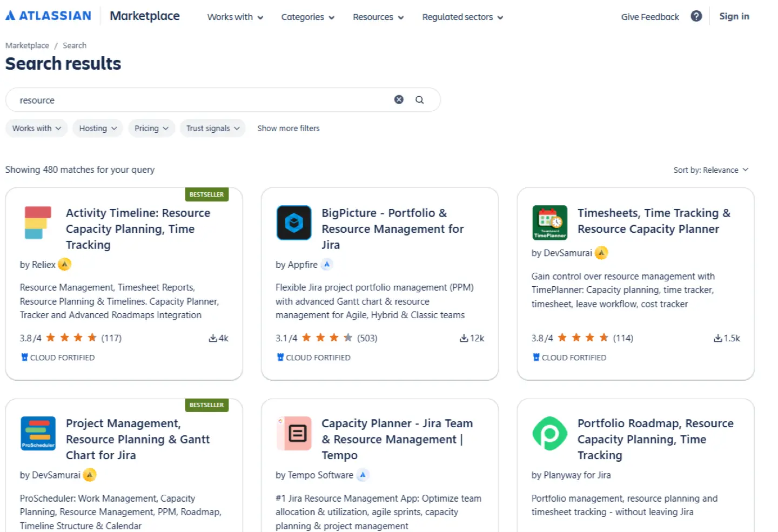
Task: Select the partner badge next to Tempo Software
Action: click(x=363, y=475)
